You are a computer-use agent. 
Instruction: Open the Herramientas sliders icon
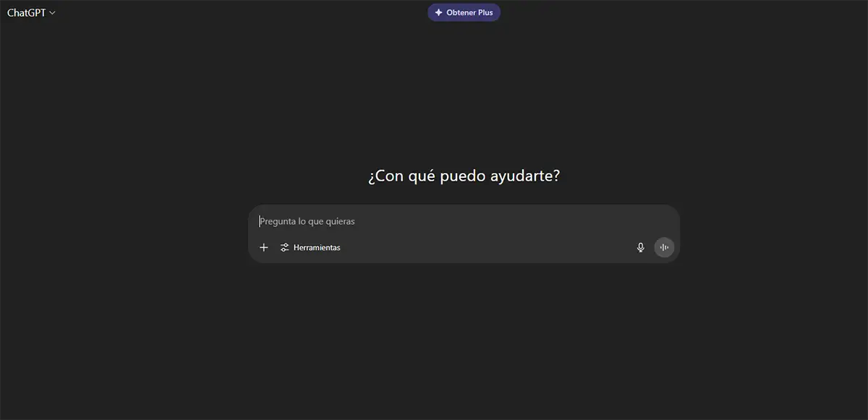pos(285,247)
